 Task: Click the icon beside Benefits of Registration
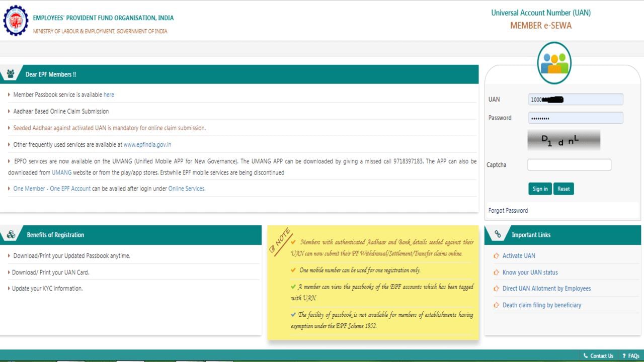(x=11, y=235)
